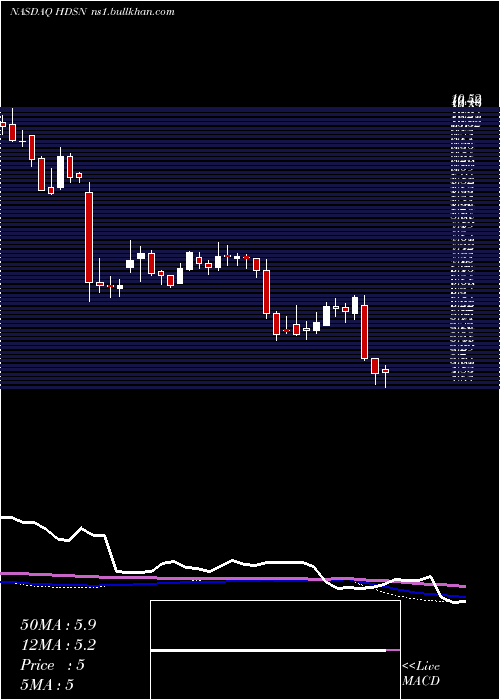Click the NASDAQ HDSN chart title text

pos(92,12)
